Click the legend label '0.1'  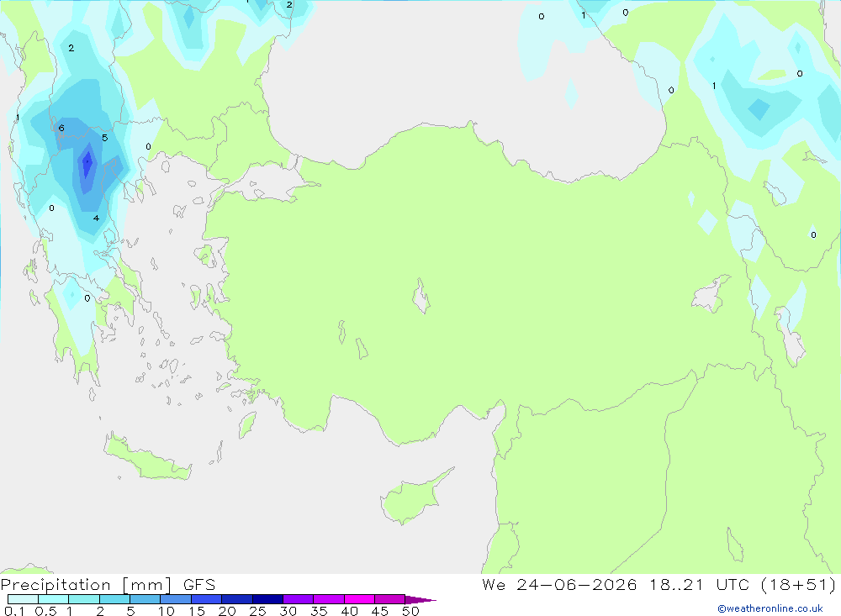point(14,611)
